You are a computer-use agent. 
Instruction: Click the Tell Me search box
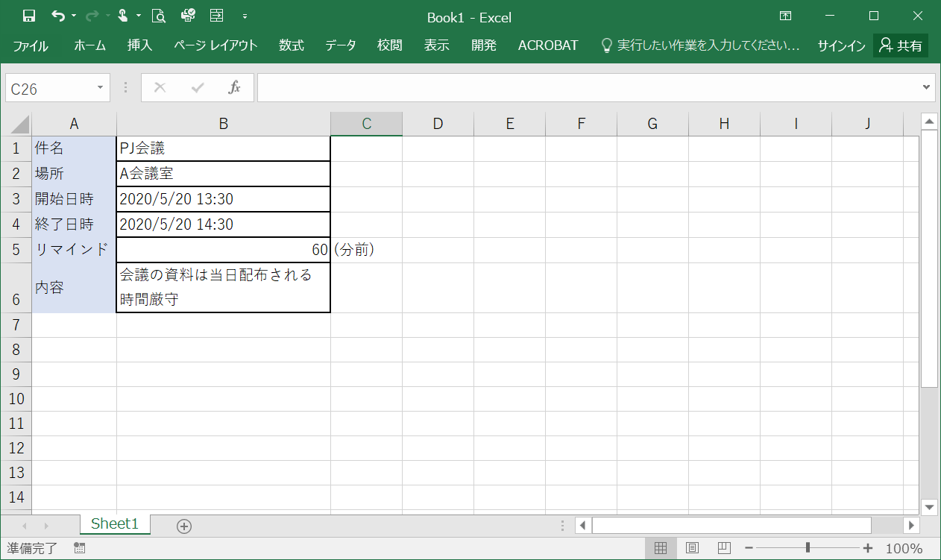[700, 45]
